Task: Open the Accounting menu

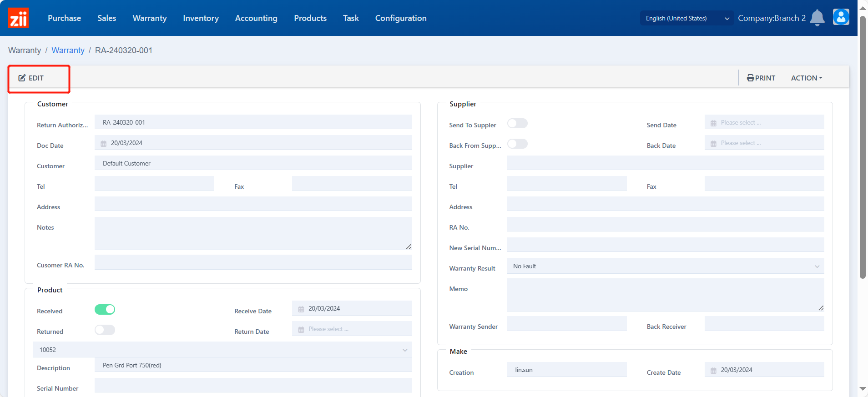Action: [x=256, y=18]
